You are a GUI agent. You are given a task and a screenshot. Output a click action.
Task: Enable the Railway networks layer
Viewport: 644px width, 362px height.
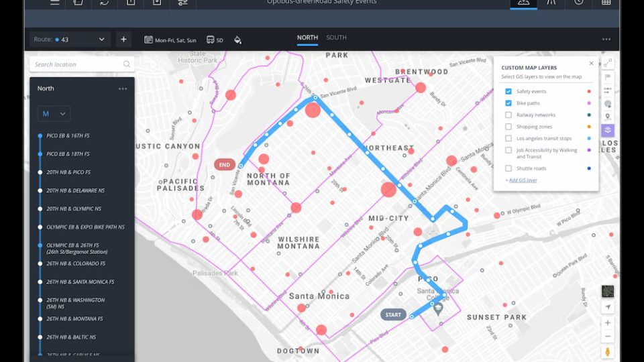(x=508, y=115)
